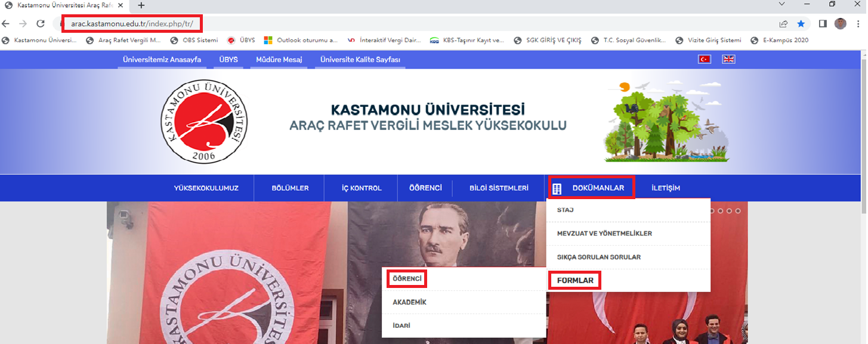This screenshot has height=344, width=868.
Task: Open the Vizite Giriş Sistemi bookmark
Action: pos(709,41)
